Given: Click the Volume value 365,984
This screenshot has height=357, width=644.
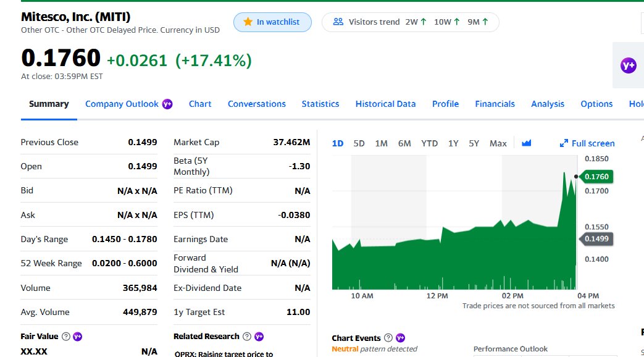Looking at the screenshot, I should 140,288.
